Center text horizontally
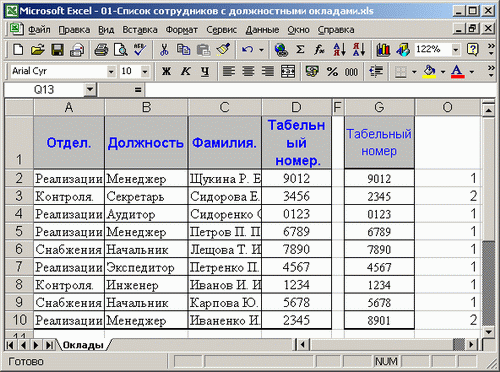500x372 pixels. pyautogui.click(x=248, y=71)
